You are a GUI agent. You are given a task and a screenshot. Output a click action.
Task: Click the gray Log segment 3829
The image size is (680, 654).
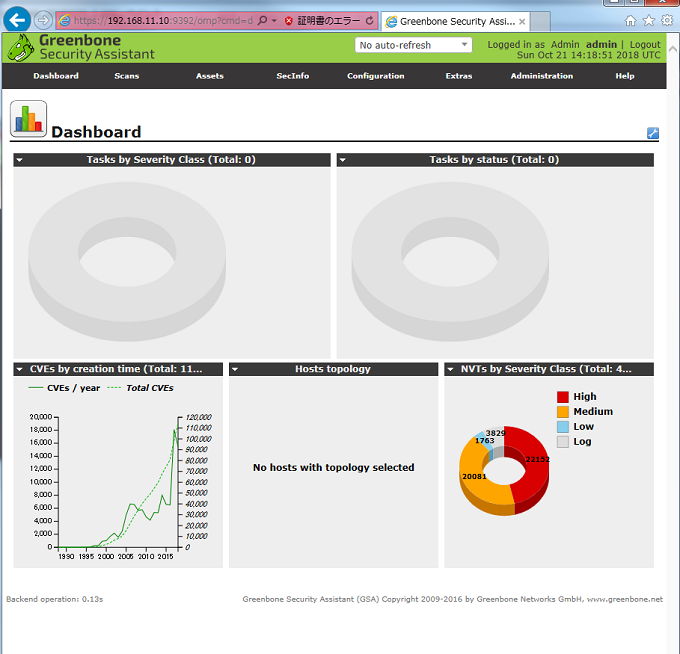tap(497, 434)
